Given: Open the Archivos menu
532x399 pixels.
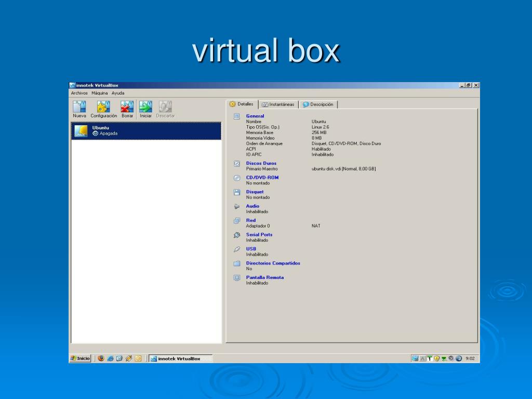Looking at the screenshot, I should point(79,93).
